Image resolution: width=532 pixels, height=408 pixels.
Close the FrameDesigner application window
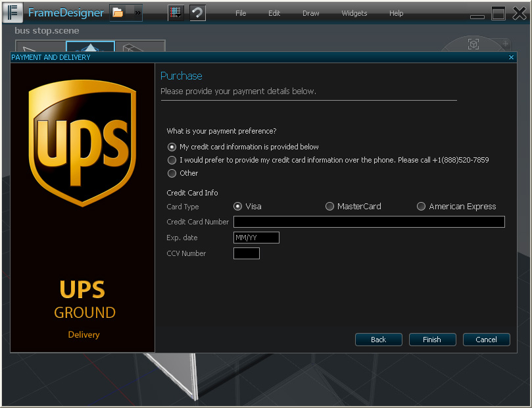(520, 14)
